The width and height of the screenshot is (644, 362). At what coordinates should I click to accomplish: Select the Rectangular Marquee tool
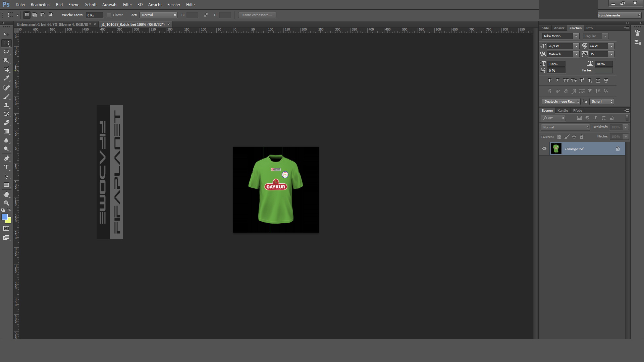pos(6,43)
